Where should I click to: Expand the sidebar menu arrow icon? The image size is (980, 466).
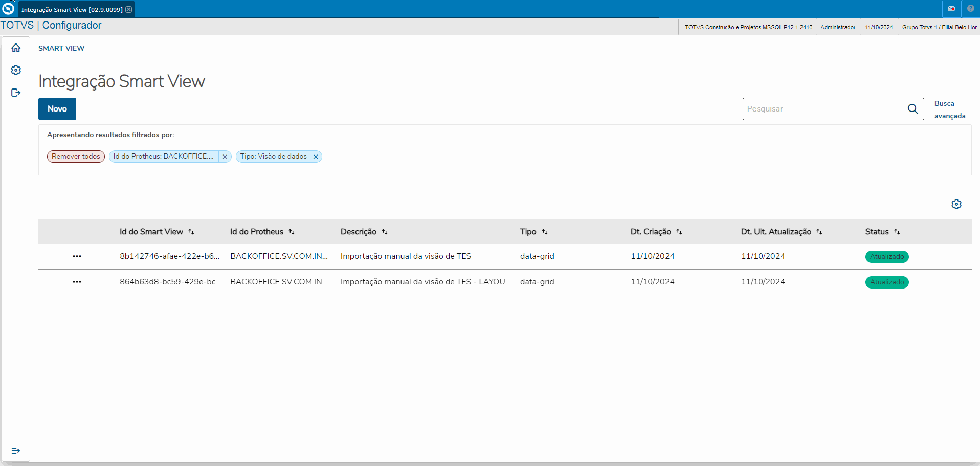[16, 451]
